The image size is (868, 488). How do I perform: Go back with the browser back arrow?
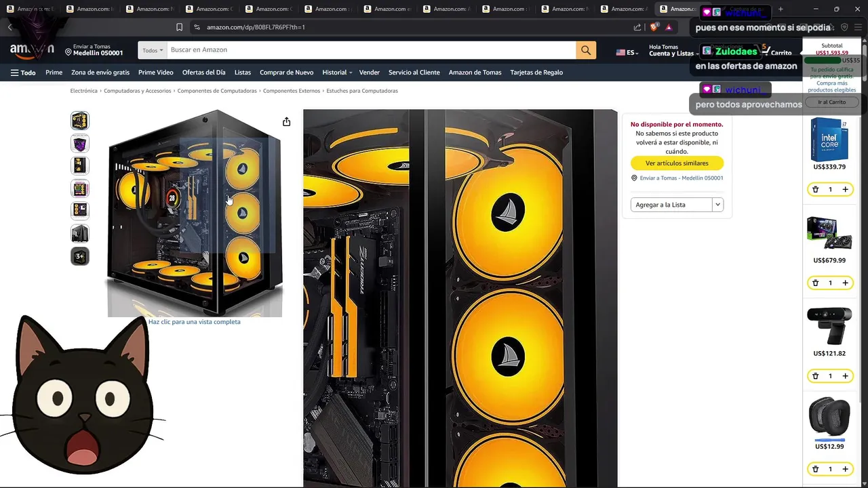coord(9,27)
